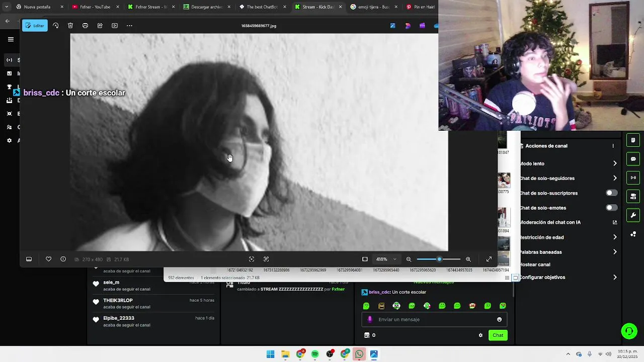The width and height of the screenshot is (644, 362).
Task: Send message with green Chat button
Action: [498, 335]
